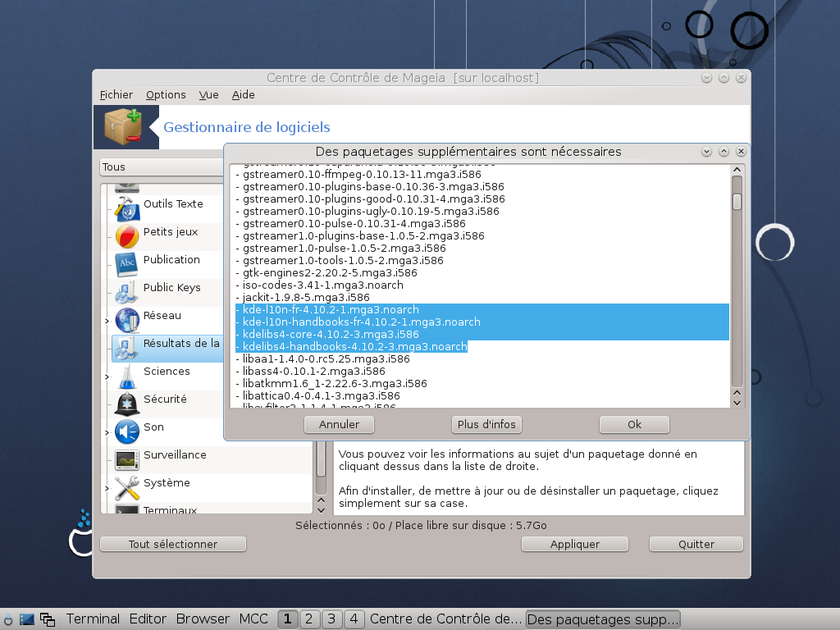
Task: Expand the Système category
Action: pyautogui.click(x=107, y=488)
